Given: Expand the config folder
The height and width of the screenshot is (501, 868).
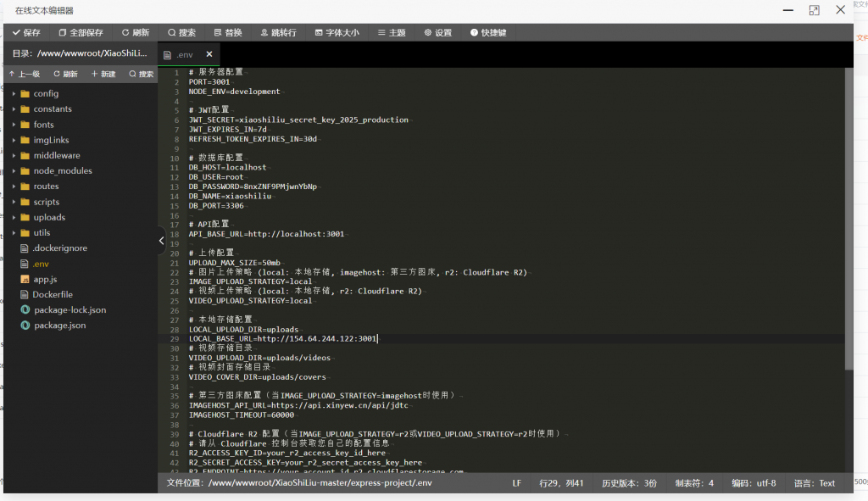Looking at the screenshot, I should [x=46, y=93].
